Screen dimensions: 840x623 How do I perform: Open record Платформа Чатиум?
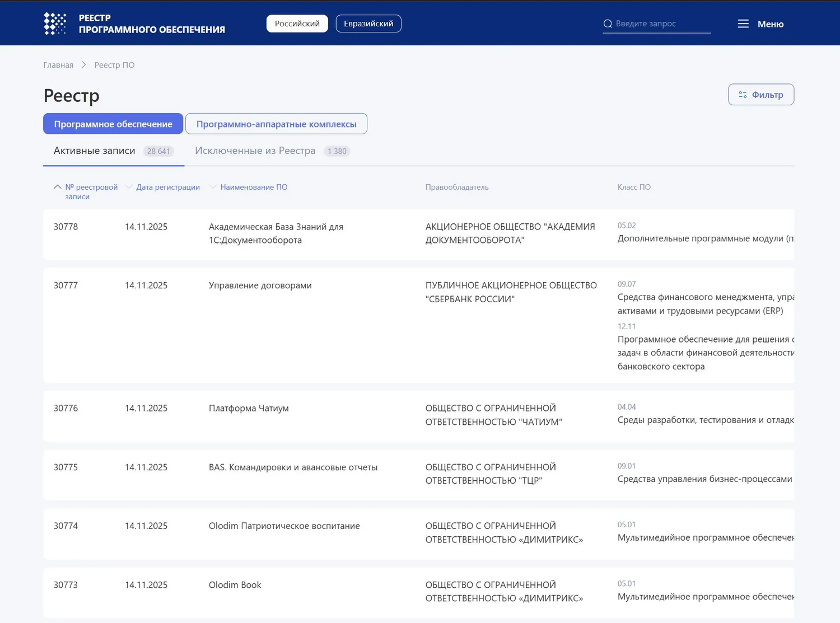click(x=248, y=408)
